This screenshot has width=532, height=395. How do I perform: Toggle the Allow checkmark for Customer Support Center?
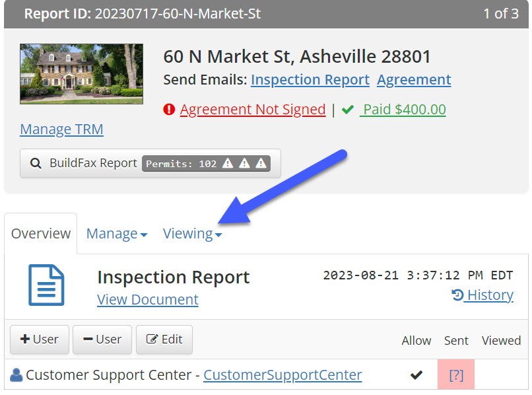[416, 375]
